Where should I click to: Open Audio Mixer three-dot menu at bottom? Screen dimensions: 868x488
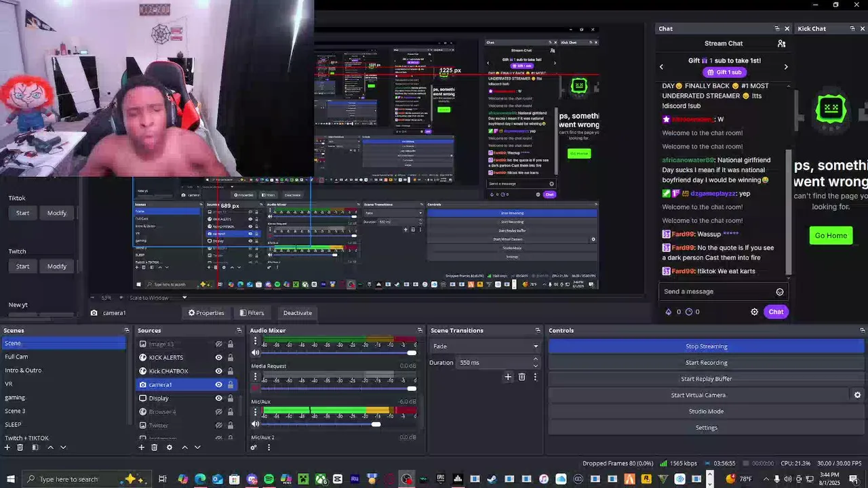269,447
